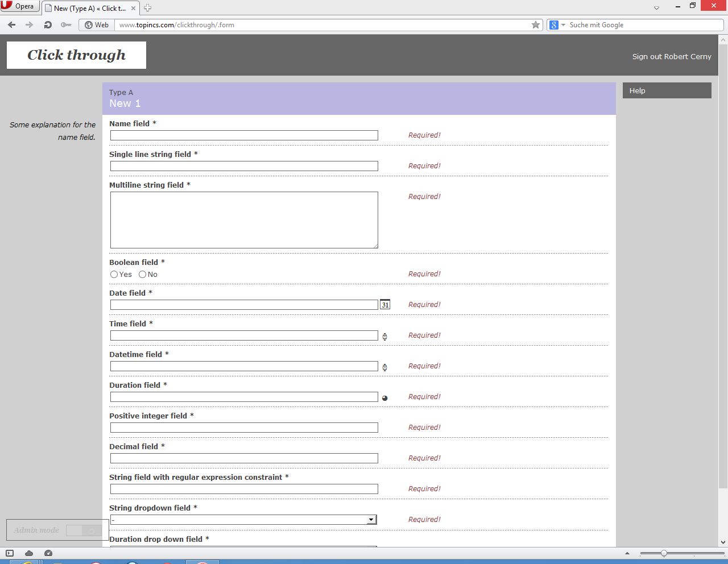The width and height of the screenshot is (728, 564).
Task: Reload the page with the refresh icon
Action: coord(48,25)
